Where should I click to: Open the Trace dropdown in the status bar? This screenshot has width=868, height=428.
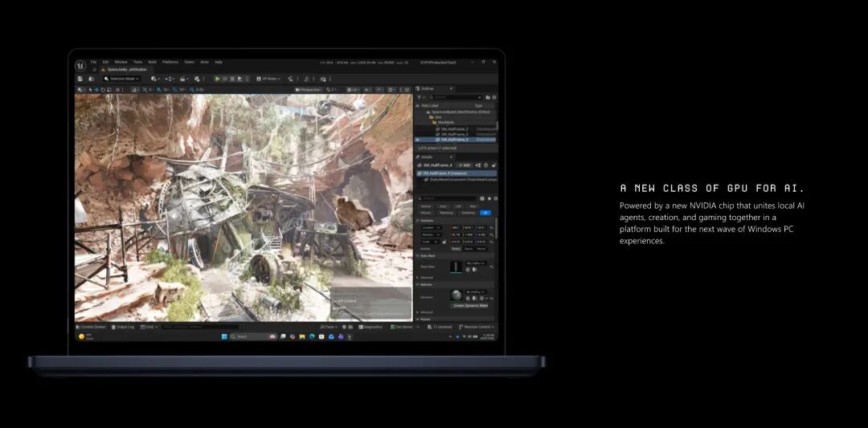pos(330,327)
